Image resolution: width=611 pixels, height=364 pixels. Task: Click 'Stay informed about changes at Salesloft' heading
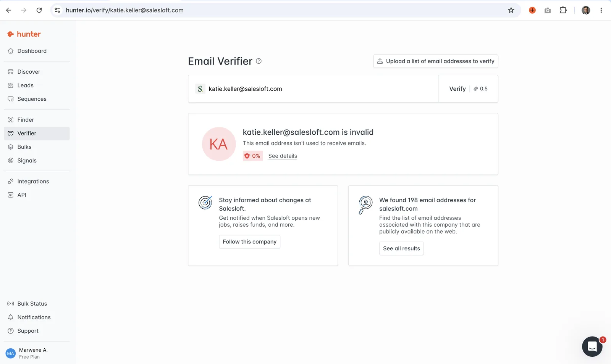click(x=265, y=205)
